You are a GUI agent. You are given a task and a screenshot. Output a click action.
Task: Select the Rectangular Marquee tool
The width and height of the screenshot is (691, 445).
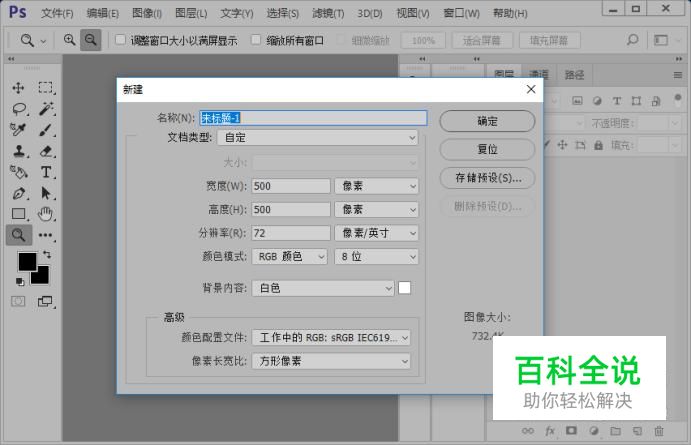coord(45,88)
